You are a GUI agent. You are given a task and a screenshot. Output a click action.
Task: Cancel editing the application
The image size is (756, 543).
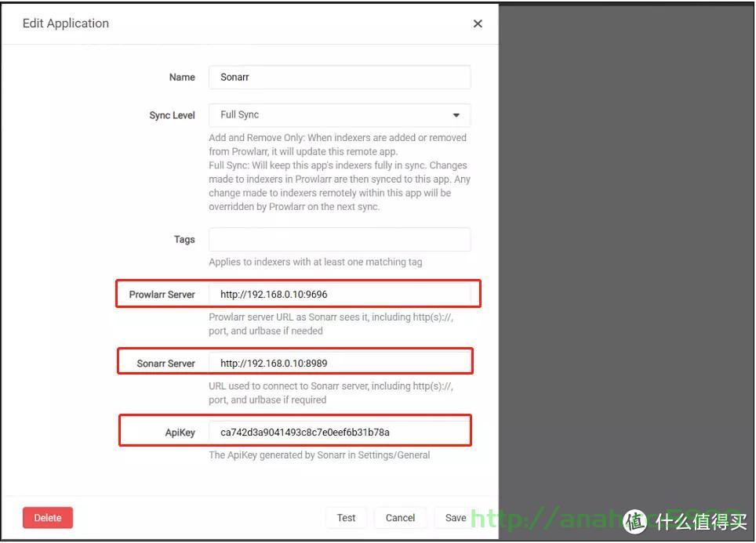(400, 518)
